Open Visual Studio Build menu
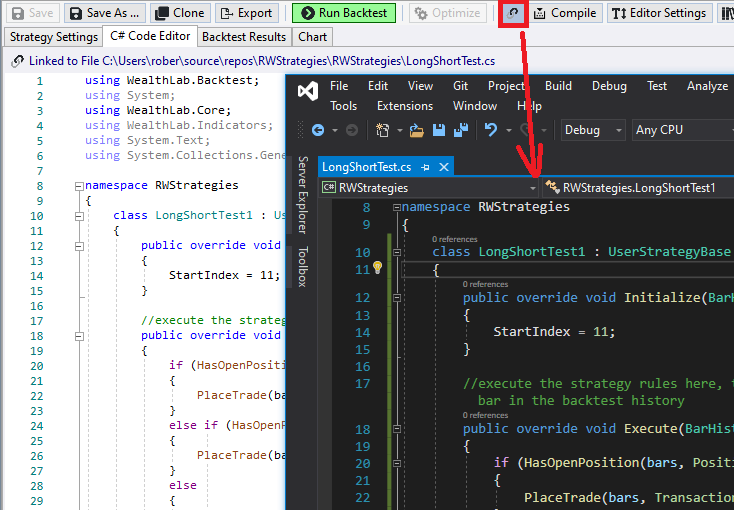 point(558,86)
